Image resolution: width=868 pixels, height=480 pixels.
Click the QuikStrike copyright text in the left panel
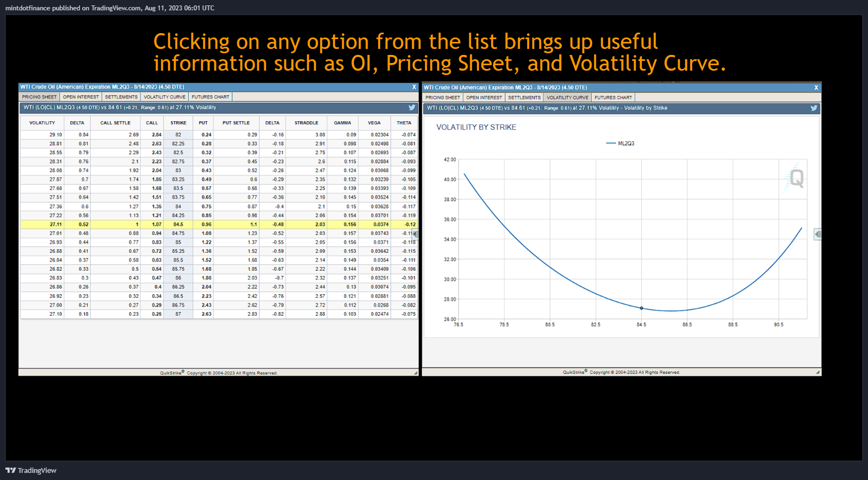(219, 373)
